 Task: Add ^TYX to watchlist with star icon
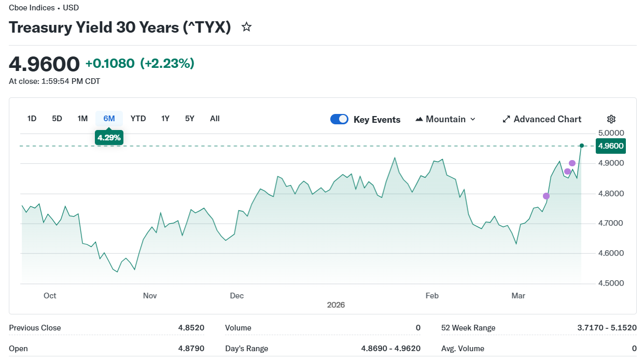coord(247,27)
